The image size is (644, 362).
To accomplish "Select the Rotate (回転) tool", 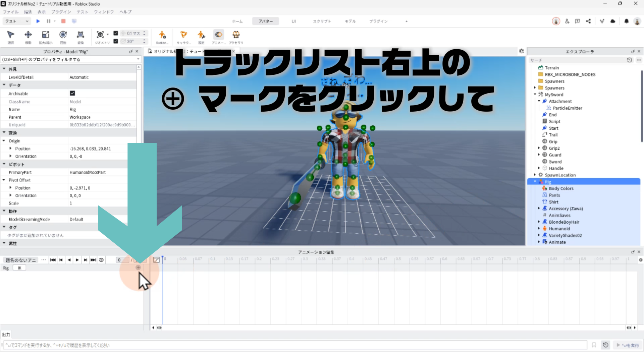I will coord(63,35).
